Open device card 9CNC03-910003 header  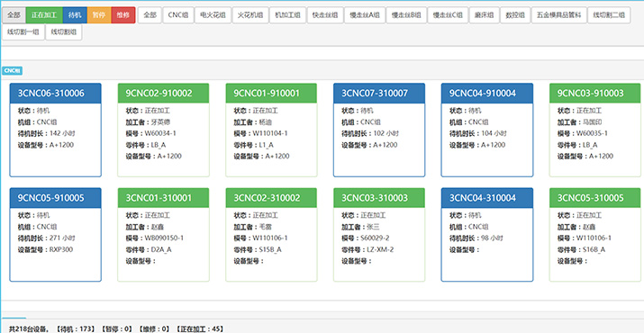[x=595, y=94]
